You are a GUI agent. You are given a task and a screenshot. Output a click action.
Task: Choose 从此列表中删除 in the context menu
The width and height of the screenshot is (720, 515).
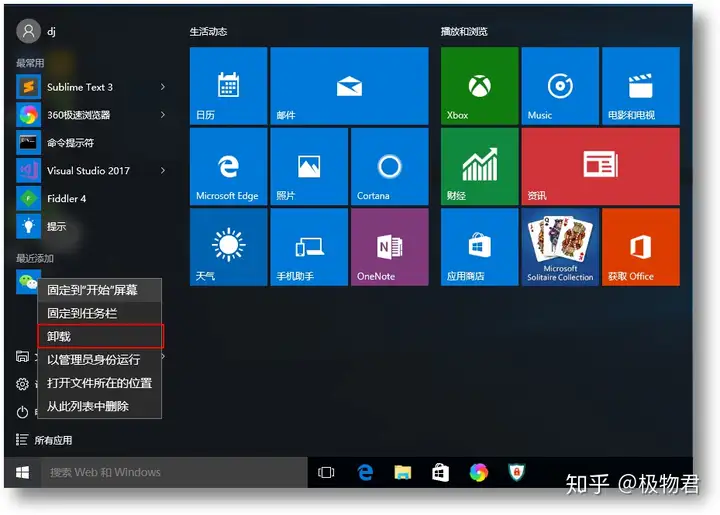tap(100, 406)
